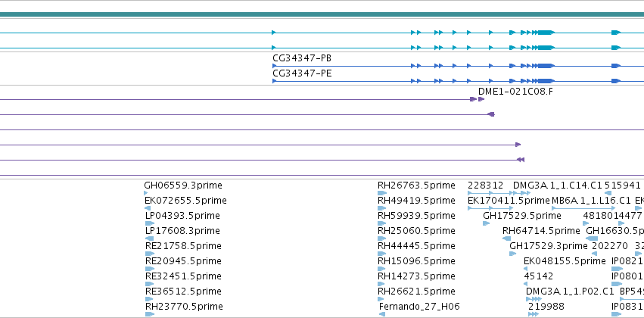This screenshot has width=644, height=318.
Task: Pick the RE36512.5prime label
Action: point(183,291)
